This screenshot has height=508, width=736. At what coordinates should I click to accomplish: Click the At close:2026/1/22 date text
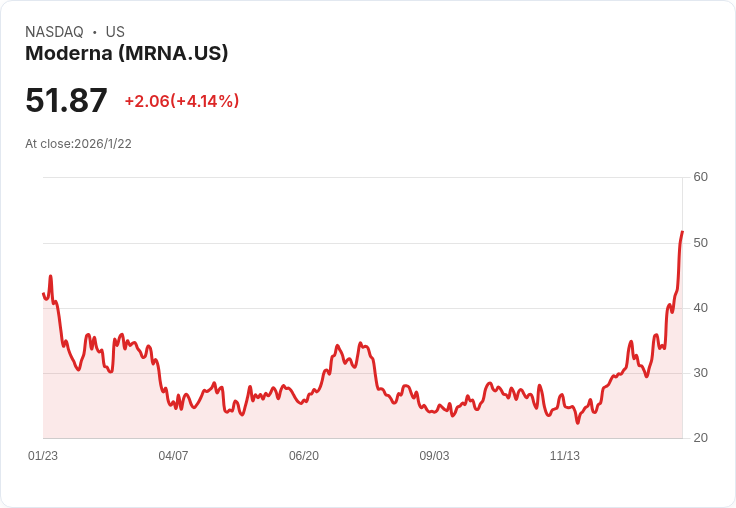pyautogui.click(x=78, y=144)
